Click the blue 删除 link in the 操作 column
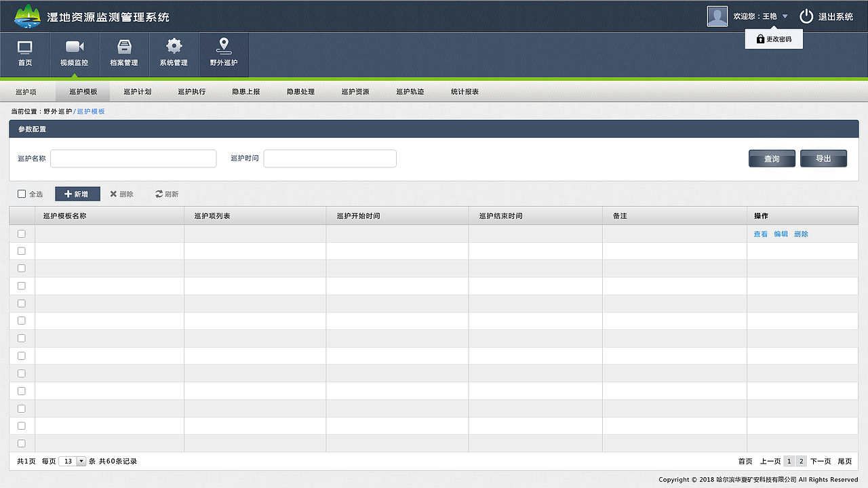 click(802, 234)
